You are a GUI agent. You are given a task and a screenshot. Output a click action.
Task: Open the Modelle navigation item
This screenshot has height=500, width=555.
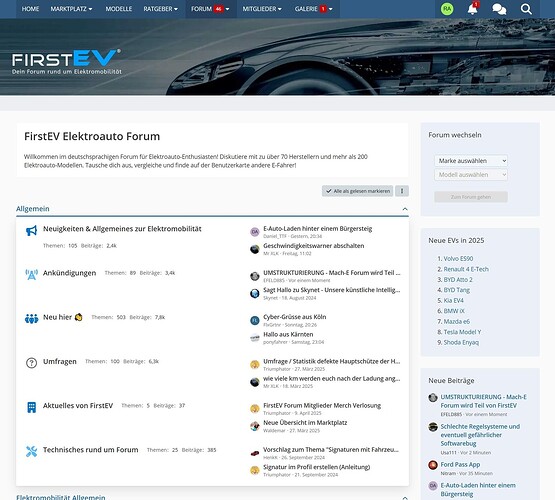point(119,9)
